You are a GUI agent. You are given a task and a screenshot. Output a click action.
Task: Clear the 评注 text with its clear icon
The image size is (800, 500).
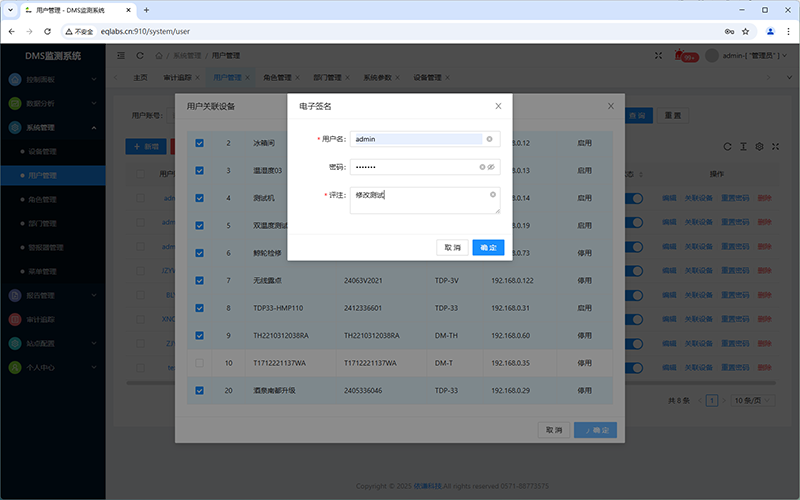[492, 194]
